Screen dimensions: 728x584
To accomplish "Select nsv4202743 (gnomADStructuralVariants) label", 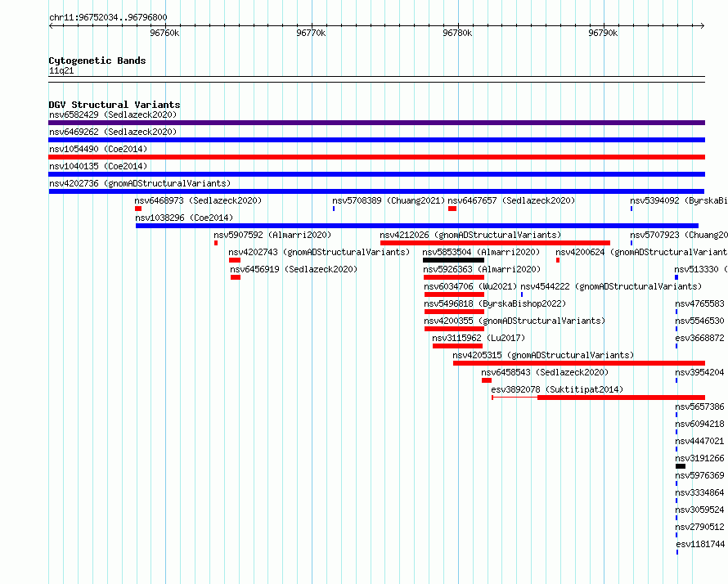I will pyautogui.click(x=319, y=252).
